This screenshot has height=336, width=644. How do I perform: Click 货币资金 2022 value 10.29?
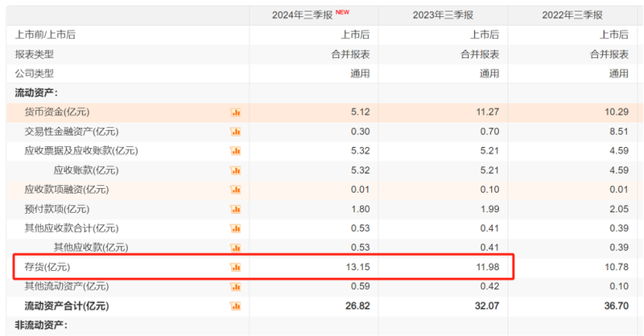pyautogui.click(x=617, y=112)
